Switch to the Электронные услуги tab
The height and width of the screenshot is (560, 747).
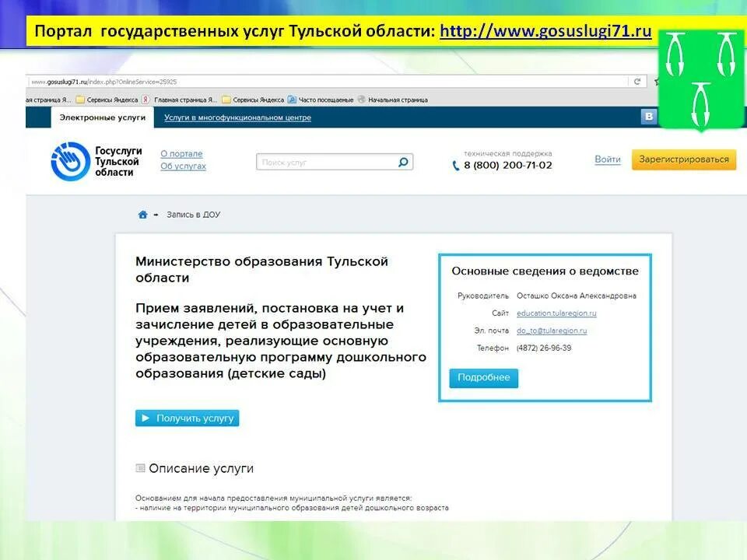click(102, 117)
